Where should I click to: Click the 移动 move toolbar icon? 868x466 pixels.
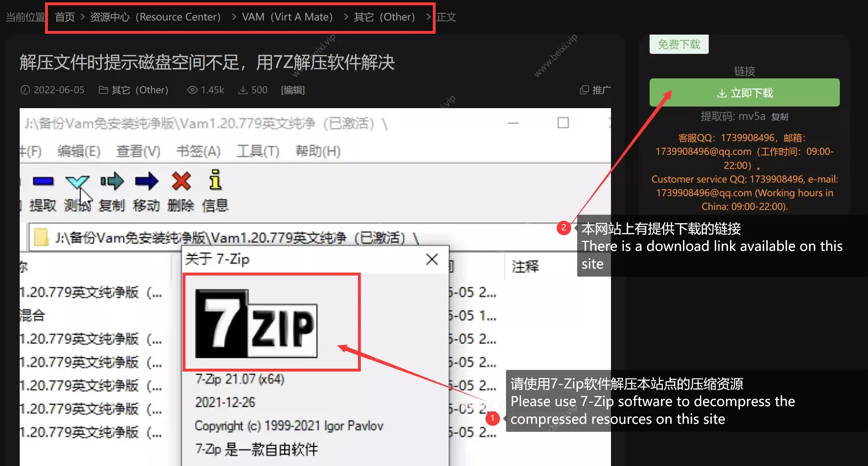146,181
